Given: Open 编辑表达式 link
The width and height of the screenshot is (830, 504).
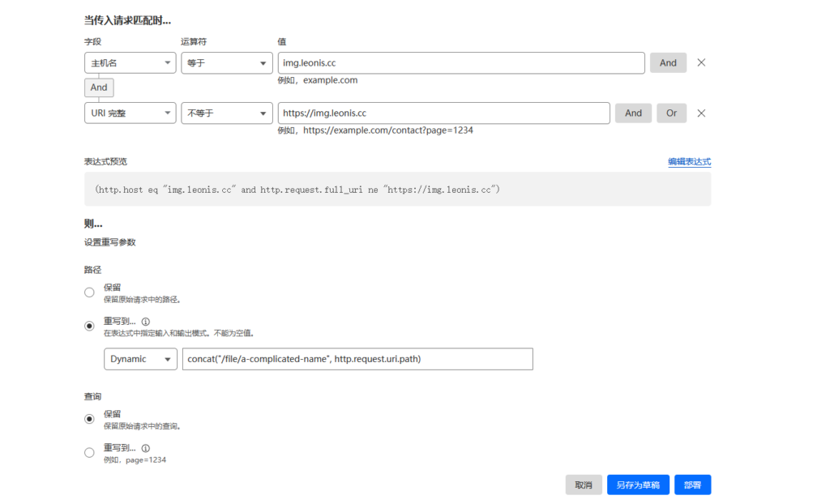Looking at the screenshot, I should [x=689, y=162].
